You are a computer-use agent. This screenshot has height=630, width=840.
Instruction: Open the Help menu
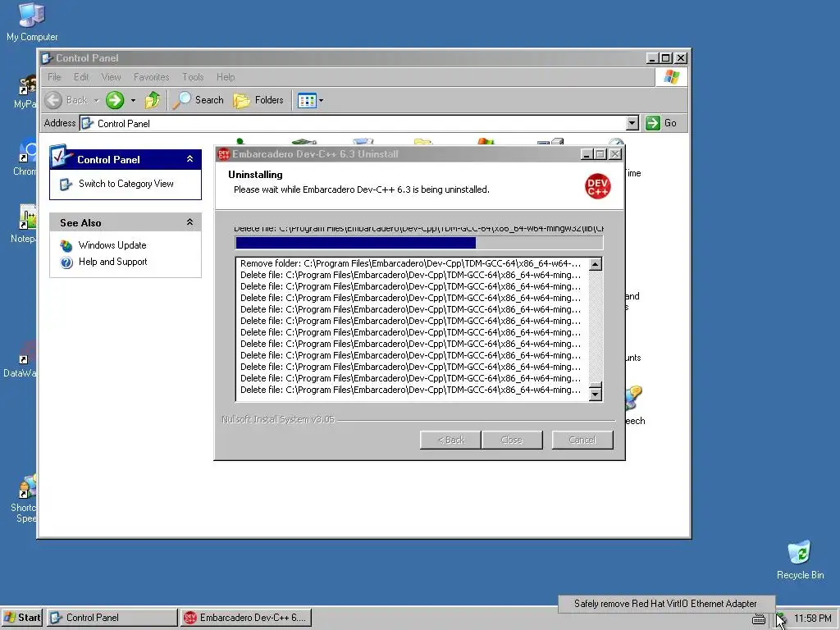pyautogui.click(x=226, y=77)
